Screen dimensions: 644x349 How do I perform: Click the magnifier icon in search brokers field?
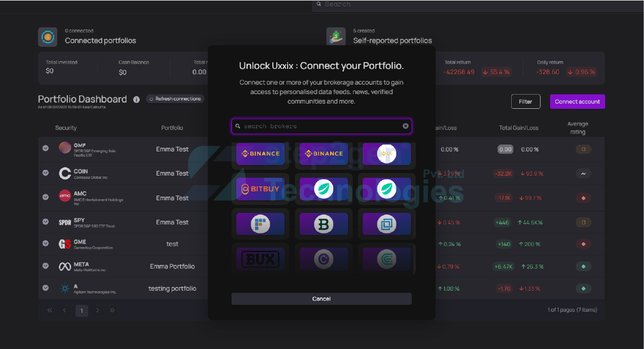238,126
